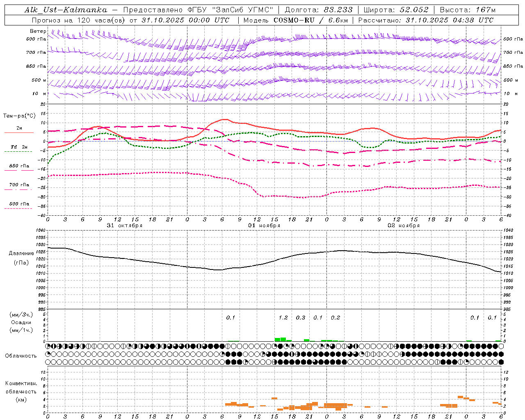Click the pink dashed line under legend 500 гПа

click(18, 208)
